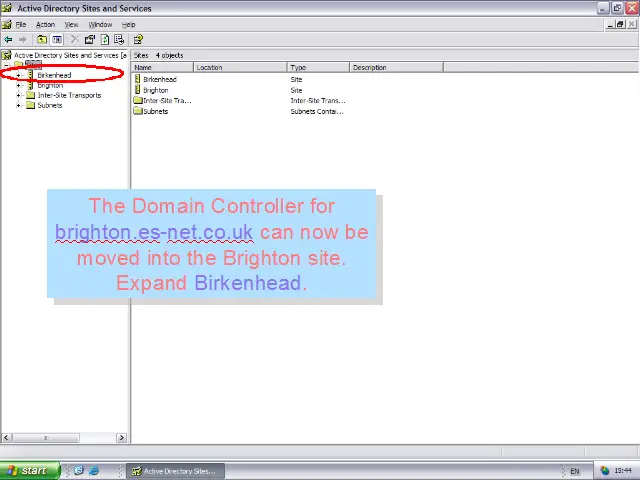
Task: Click the Sites folder icon in tree
Action: [x=19, y=64]
